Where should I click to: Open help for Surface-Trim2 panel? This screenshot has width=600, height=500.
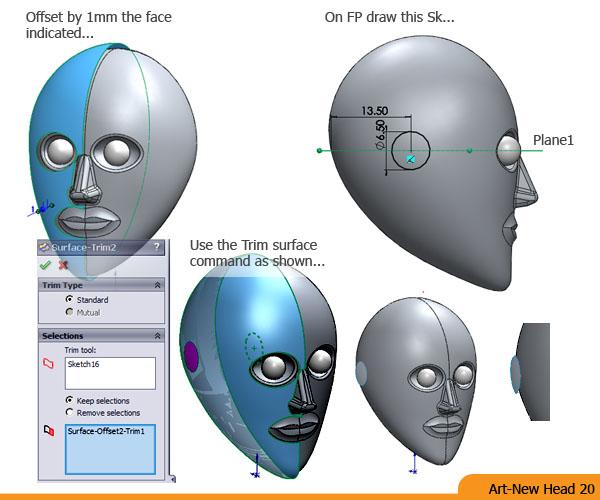click(157, 247)
